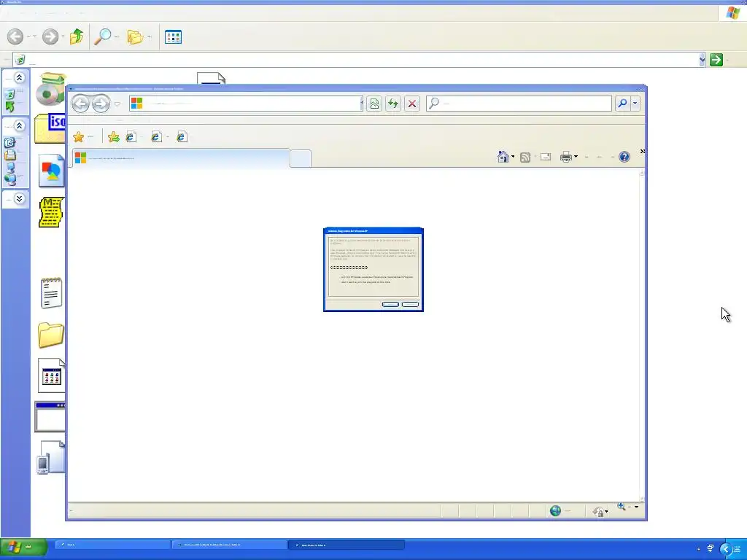This screenshot has height=560, width=747.
Task: Click Explorer's Back arrow toolbar icon
Action: (x=15, y=36)
